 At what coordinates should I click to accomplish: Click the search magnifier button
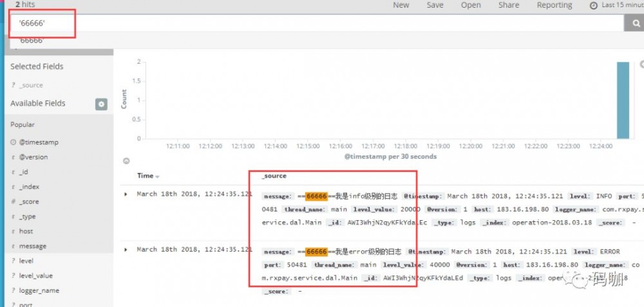pyautogui.click(x=634, y=23)
